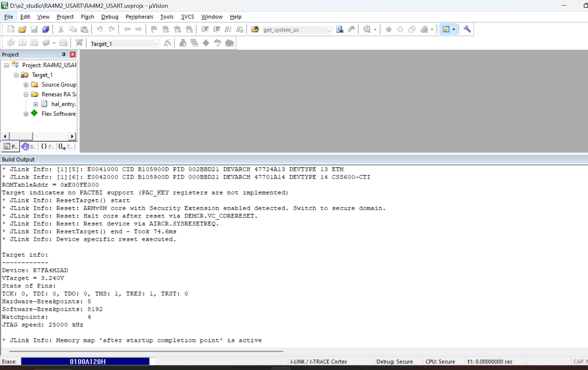The height and width of the screenshot is (370, 588).
Task: Collapse the Renesas RA folder node
Action: [26, 95]
